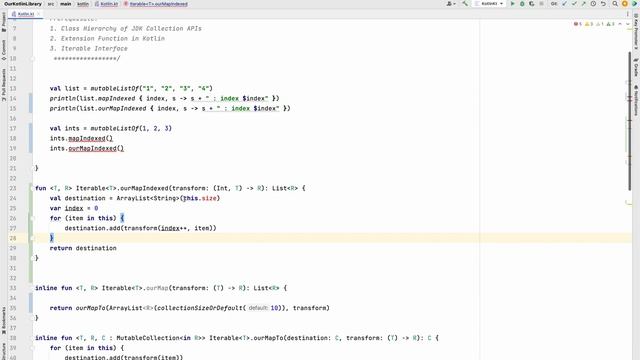
Task: Build project with the hammer icon
Action: [x=465, y=3]
